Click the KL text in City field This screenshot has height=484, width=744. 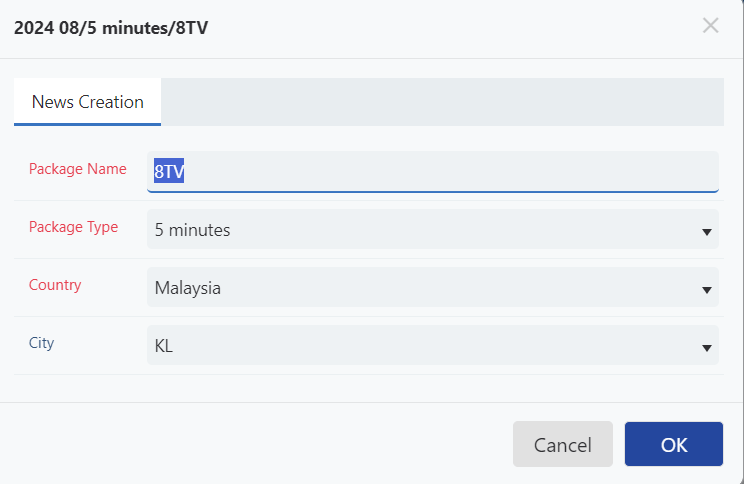(x=164, y=346)
